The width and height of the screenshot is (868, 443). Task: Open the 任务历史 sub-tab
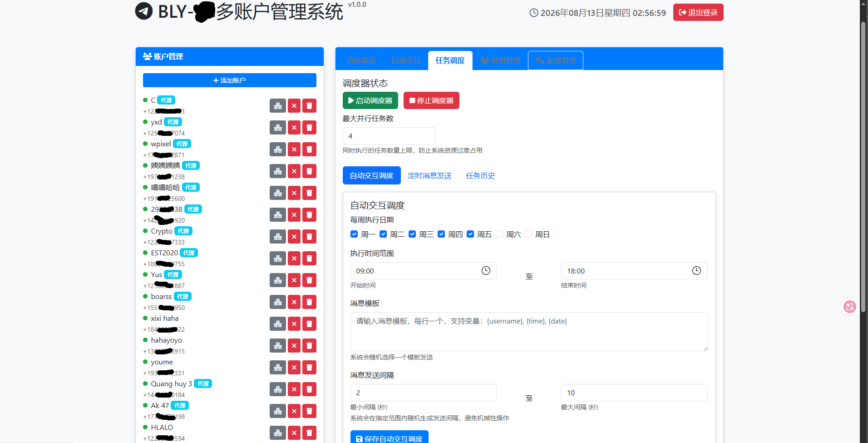(x=480, y=175)
